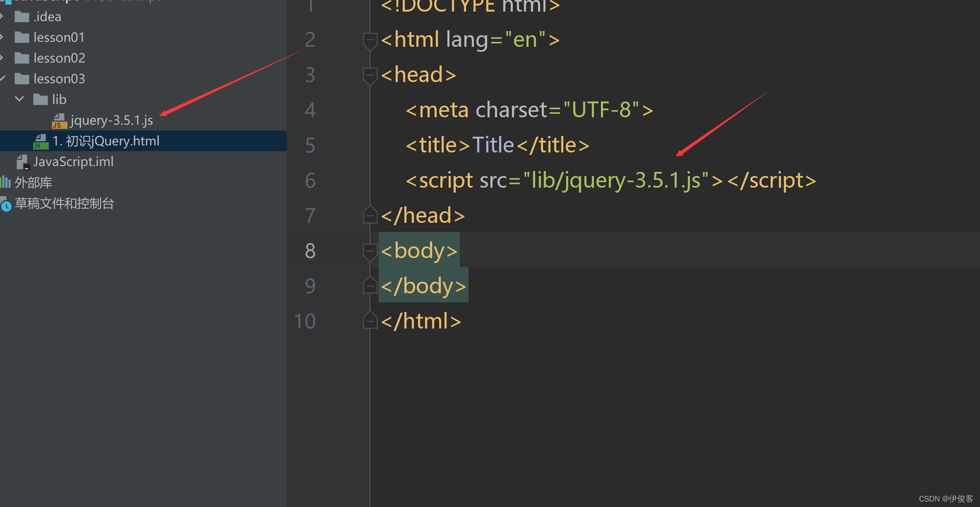Screen dimensions: 980x507
Task: Click the lesson02 folder icon
Action: (x=22, y=58)
